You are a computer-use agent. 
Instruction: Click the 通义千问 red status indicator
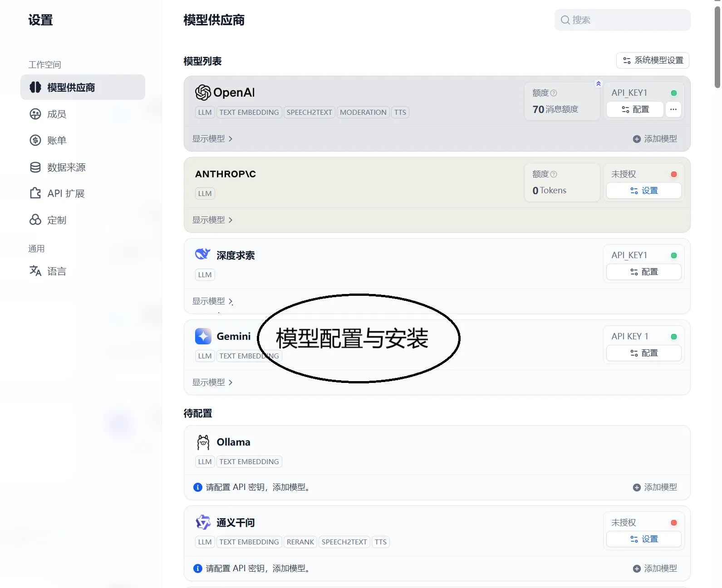click(674, 523)
